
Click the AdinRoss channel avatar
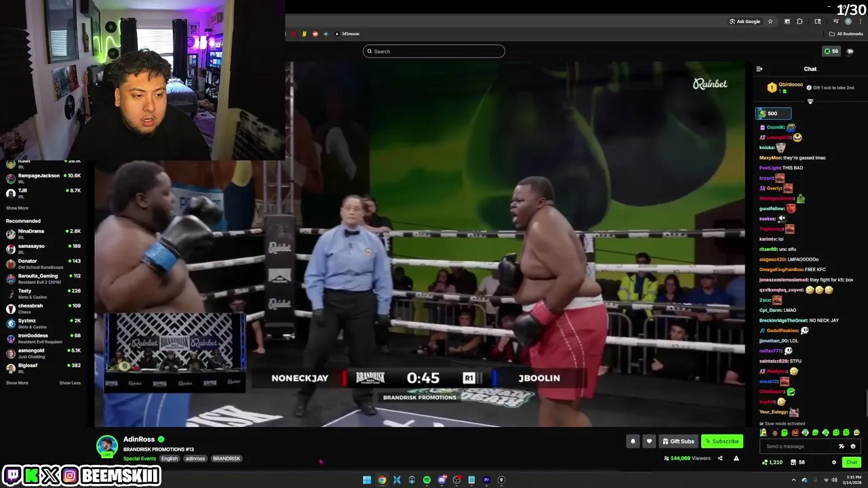pos(106,446)
